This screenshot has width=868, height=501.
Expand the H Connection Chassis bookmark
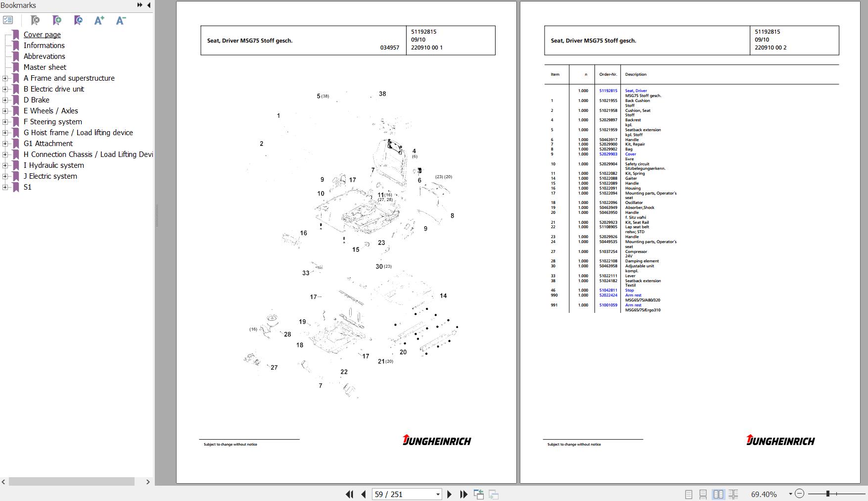pos(5,154)
